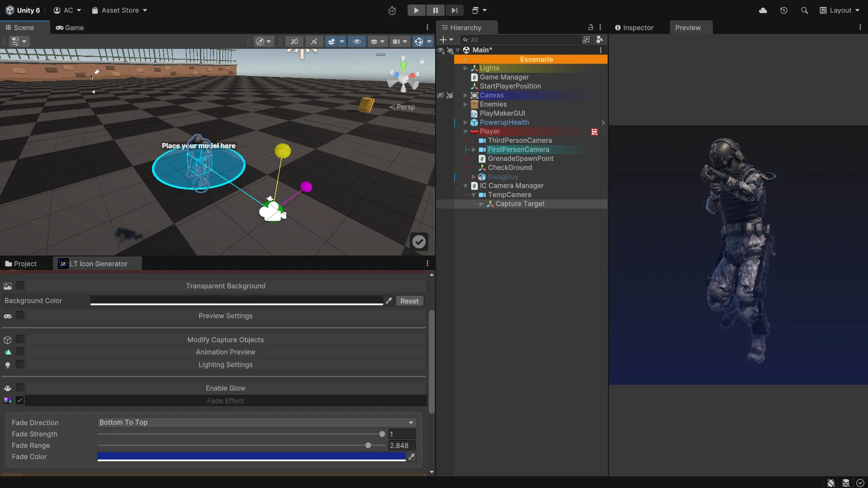Switch to the Inspector tab
Image resolution: width=868 pixels, height=488 pixels.
634,28
